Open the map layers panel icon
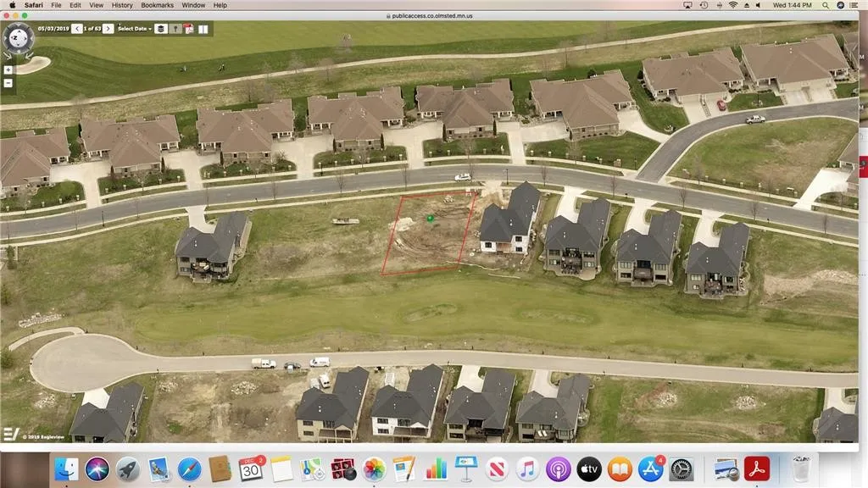Image resolution: width=868 pixels, height=488 pixels. pyautogui.click(x=161, y=28)
